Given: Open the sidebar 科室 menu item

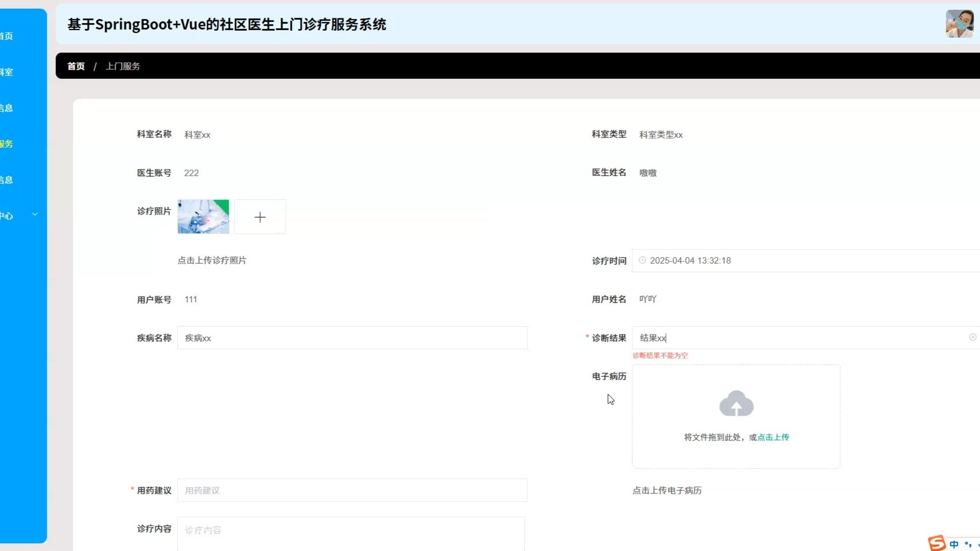Looking at the screenshot, I should (x=6, y=72).
